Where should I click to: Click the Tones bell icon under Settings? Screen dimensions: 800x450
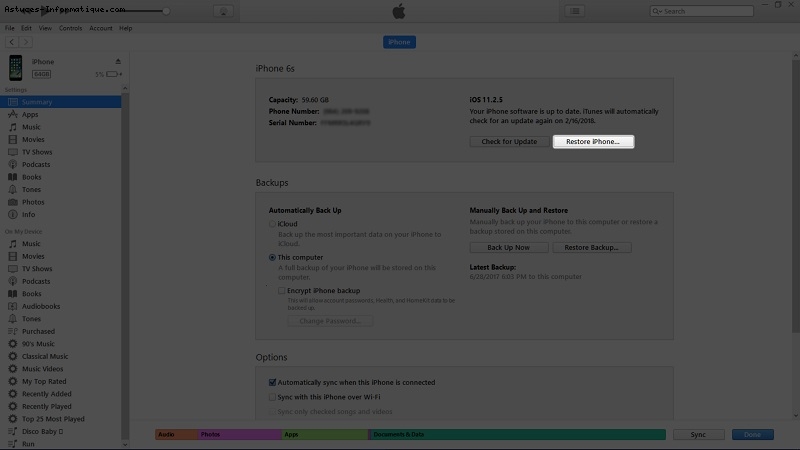click(13, 189)
